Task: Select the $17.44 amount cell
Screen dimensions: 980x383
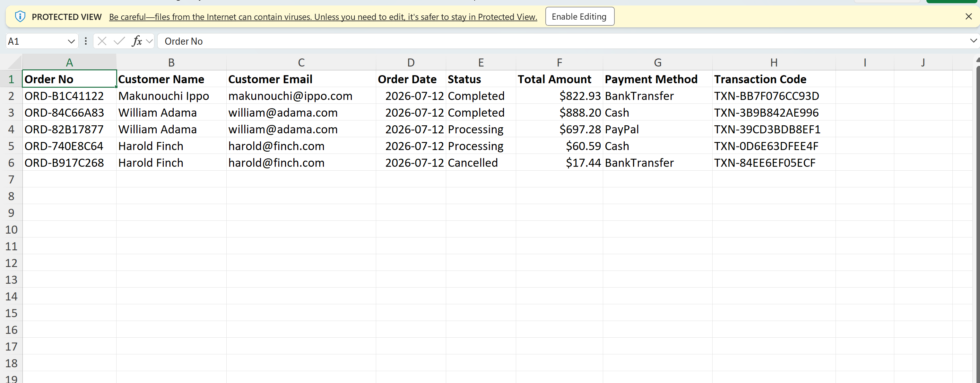Action: pyautogui.click(x=559, y=163)
